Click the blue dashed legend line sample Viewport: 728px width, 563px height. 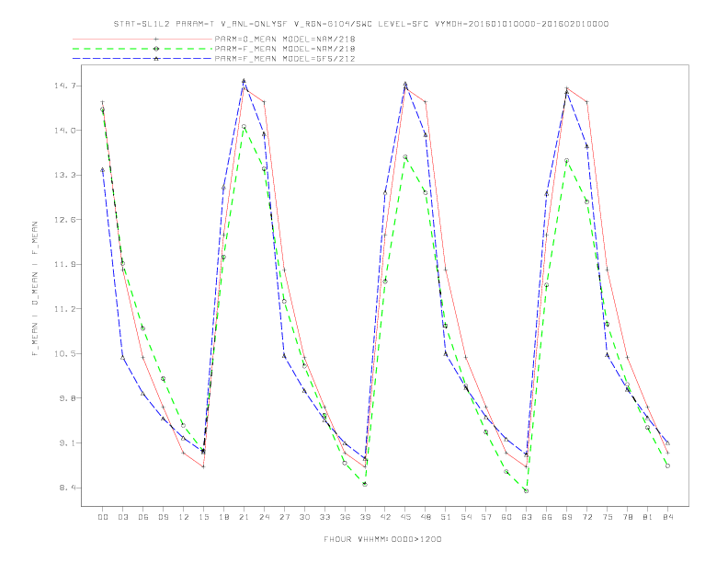pos(142,59)
